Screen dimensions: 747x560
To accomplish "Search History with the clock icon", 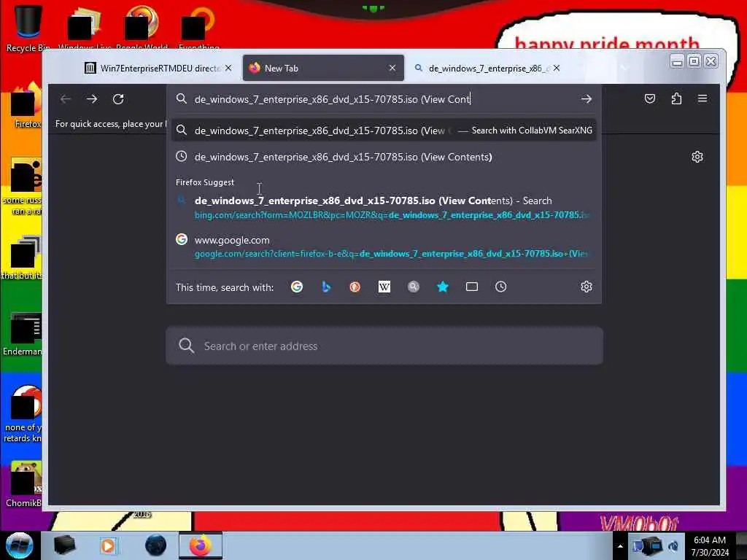I will pyautogui.click(x=500, y=287).
